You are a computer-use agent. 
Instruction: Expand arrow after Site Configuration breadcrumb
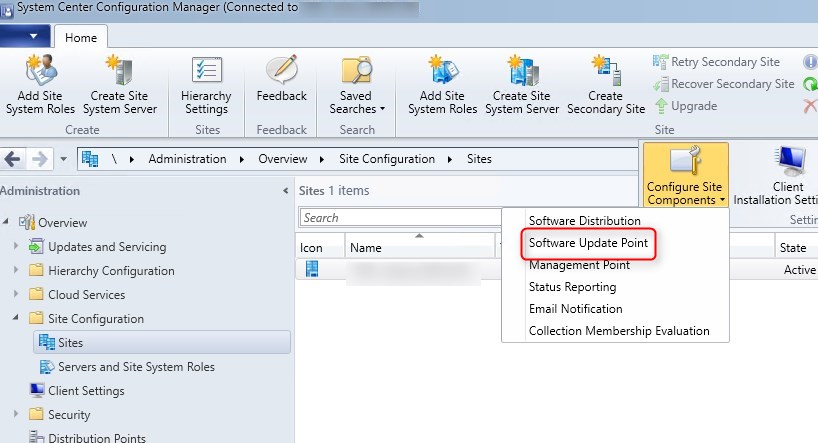click(x=450, y=159)
